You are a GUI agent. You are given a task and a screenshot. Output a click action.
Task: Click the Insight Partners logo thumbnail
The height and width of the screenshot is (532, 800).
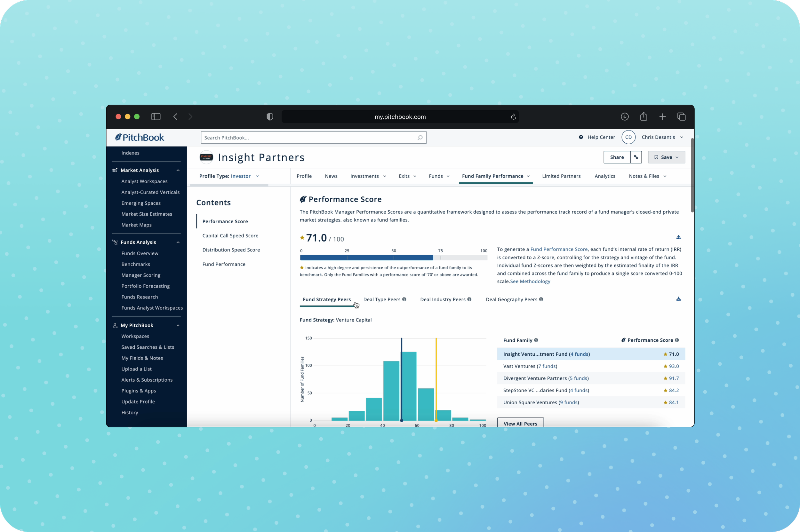click(206, 157)
